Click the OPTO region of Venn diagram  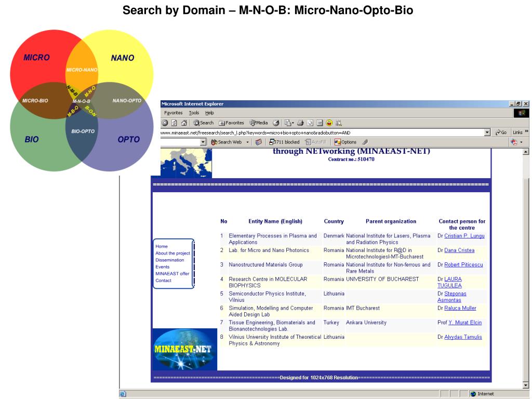pyautogui.click(x=129, y=139)
